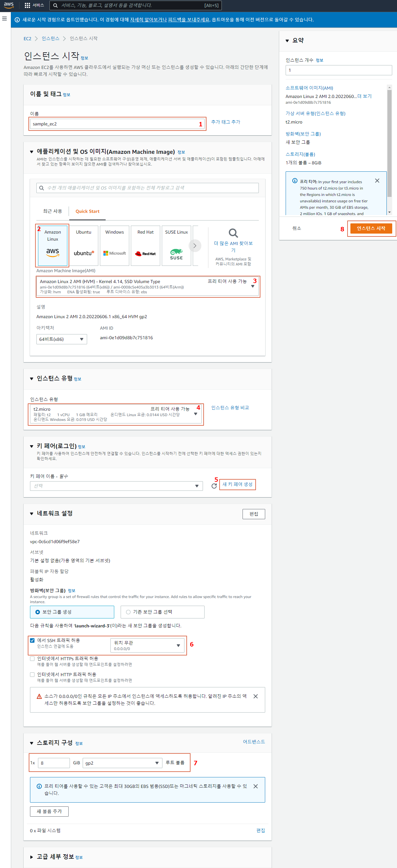Dismiss the free tier 30GB EBS notice
The width and height of the screenshot is (397, 868).
tap(255, 786)
